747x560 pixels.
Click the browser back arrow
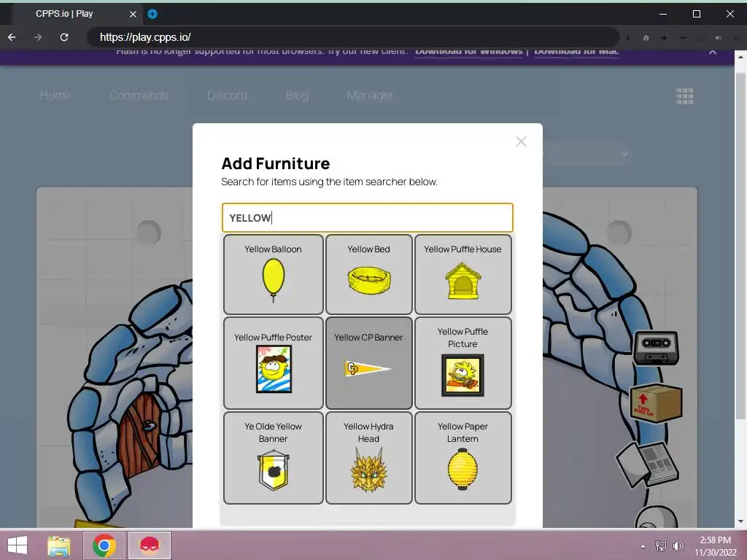tap(12, 37)
